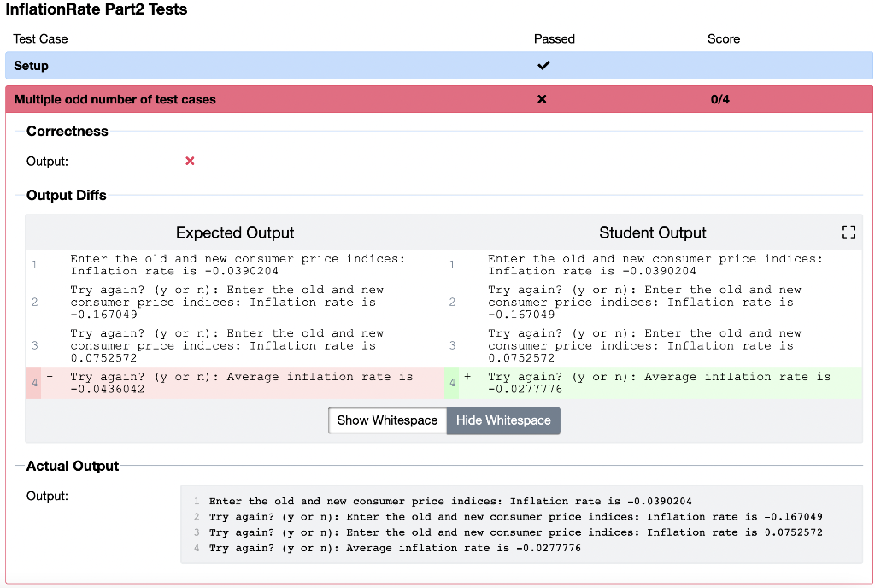This screenshot has width=875, height=588.
Task: Click actual output line 4 Average inflation rate
Action: click(x=395, y=548)
